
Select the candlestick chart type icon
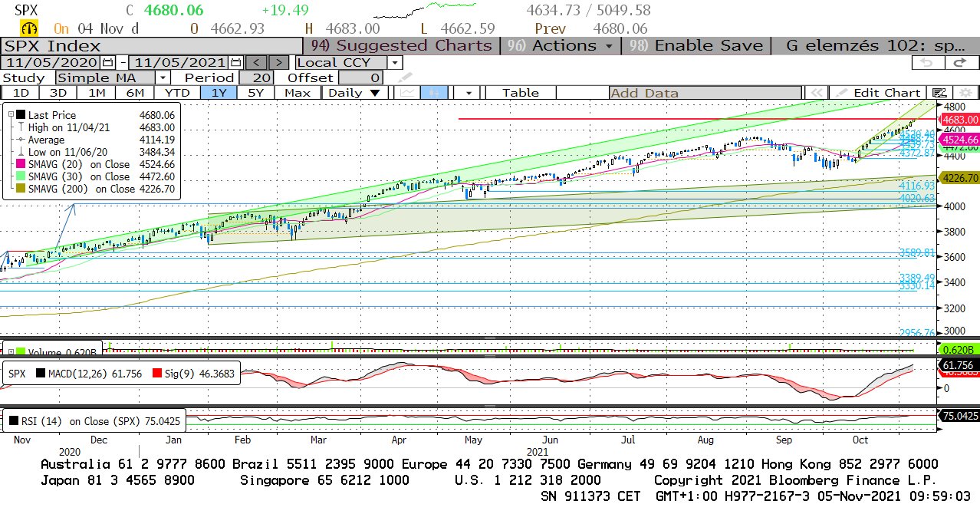tap(434, 93)
